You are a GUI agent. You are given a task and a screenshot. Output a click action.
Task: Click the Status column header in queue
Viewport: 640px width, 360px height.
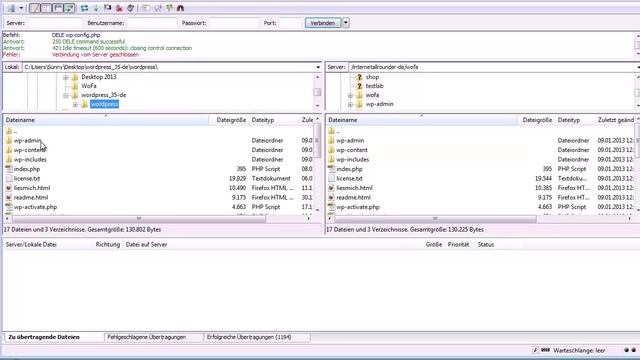pos(486,245)
